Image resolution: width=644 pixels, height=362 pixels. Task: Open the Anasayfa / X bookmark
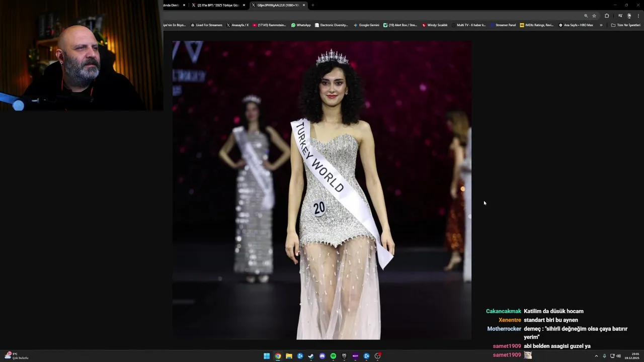[237, 25]
